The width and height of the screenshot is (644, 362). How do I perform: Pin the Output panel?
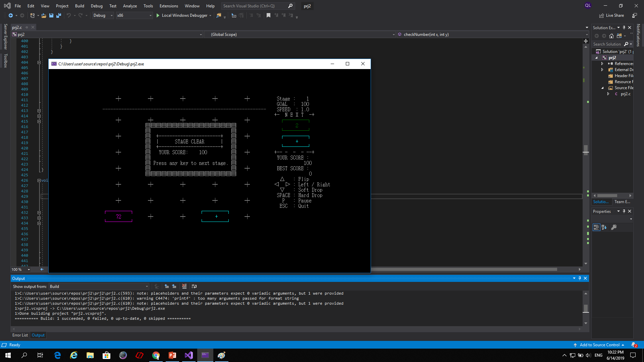click(580, 278)
